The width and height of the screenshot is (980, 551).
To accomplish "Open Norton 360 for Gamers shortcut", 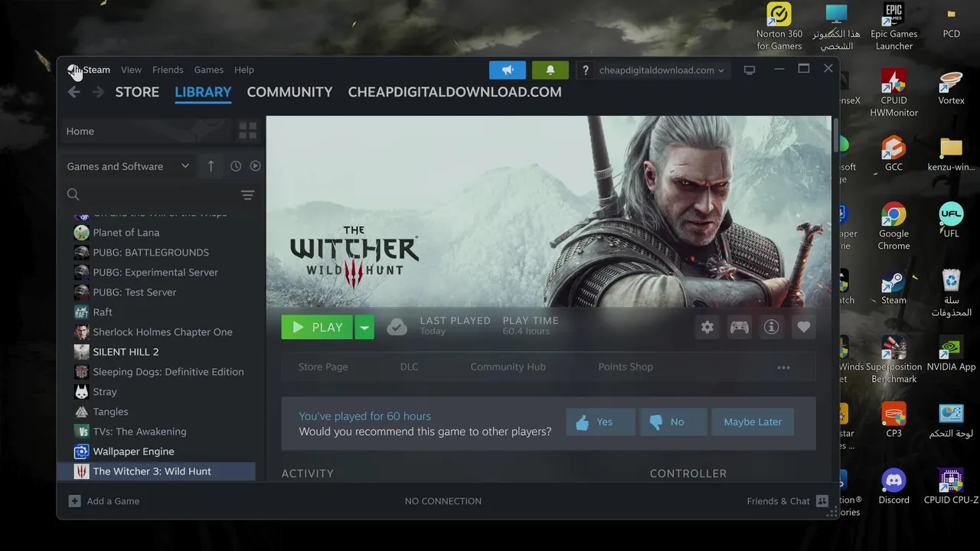I will pos(779,27).
